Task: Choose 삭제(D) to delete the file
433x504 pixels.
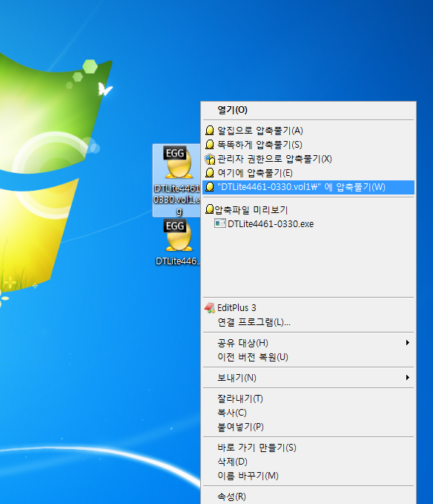Action: click(x=308, y=462)
